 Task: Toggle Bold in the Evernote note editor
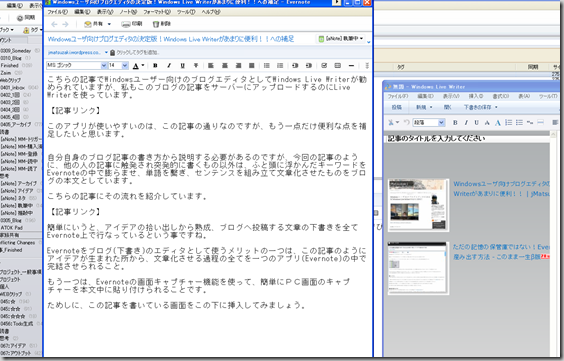(x=155, y=65)
